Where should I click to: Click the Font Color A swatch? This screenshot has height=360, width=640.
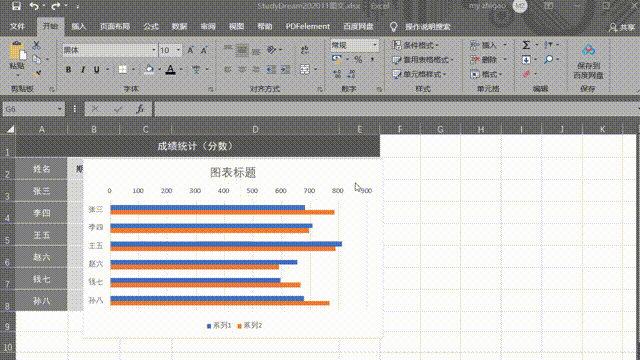[170, 70]
